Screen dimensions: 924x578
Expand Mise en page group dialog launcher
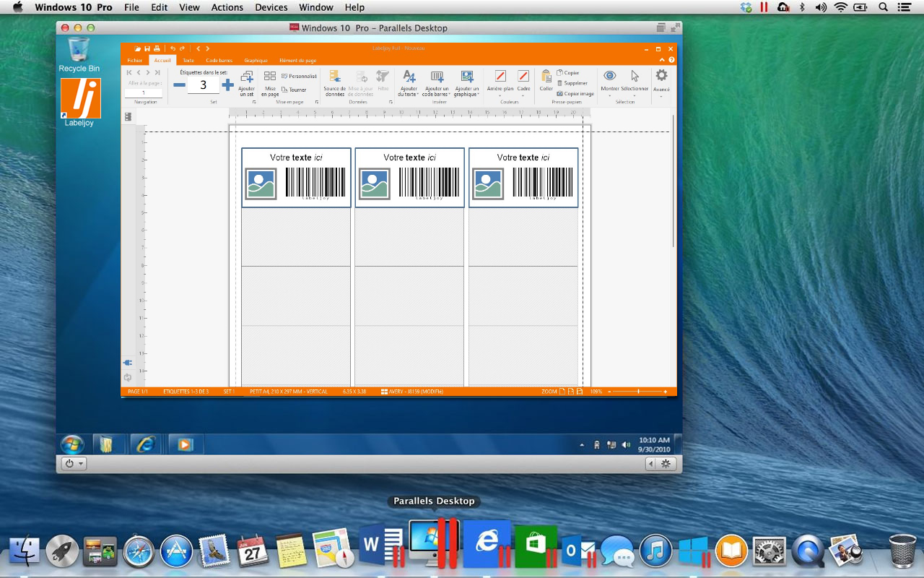click(x=317, y=103)
